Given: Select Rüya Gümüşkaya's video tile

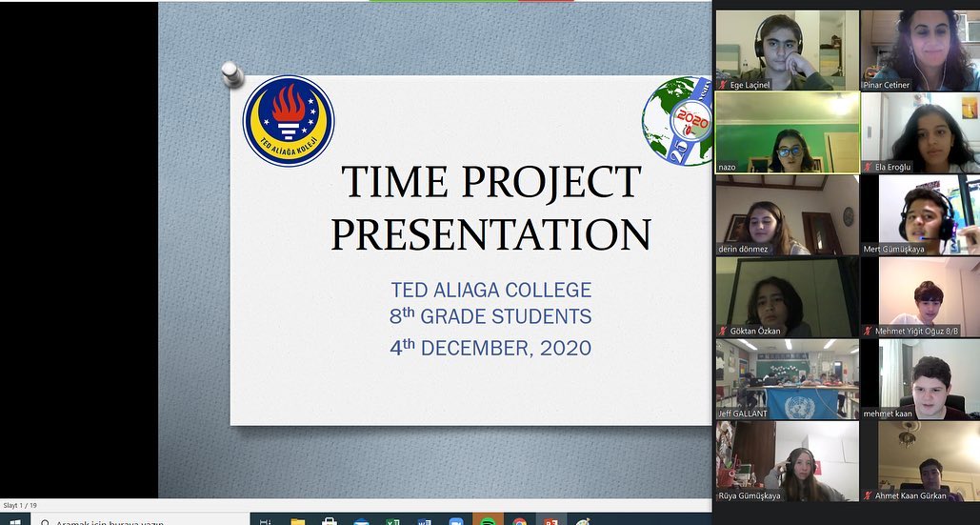Looking at the screenshot, I should [x=788, y=461].
